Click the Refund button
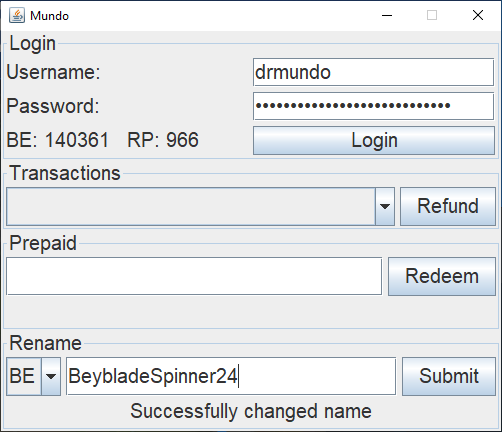Screen dimensions: 502x432 click(x=448, y=206)
